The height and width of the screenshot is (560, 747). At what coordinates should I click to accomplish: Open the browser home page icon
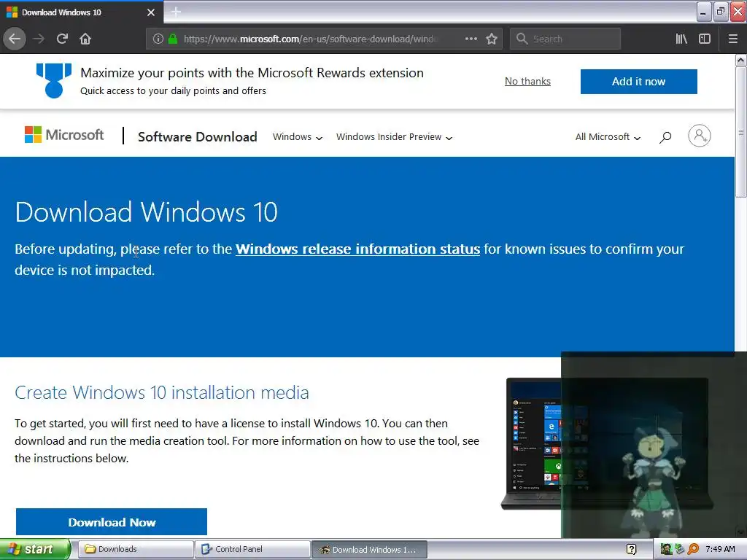85,39
